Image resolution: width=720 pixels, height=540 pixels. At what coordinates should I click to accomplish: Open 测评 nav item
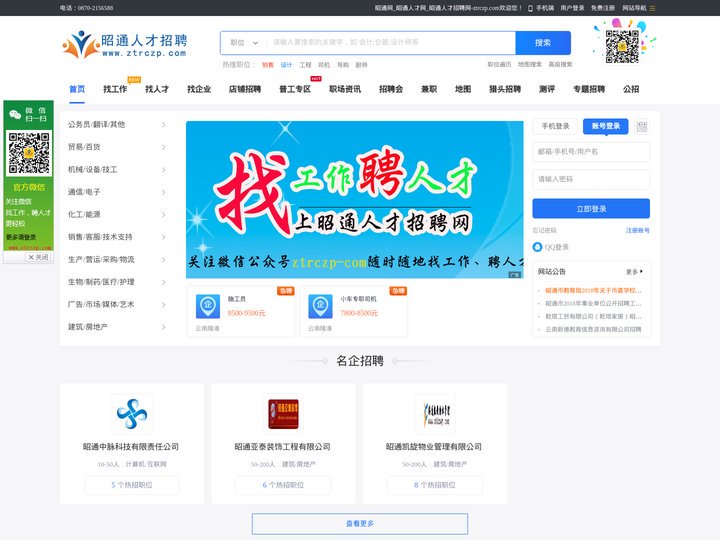point(547,89)
